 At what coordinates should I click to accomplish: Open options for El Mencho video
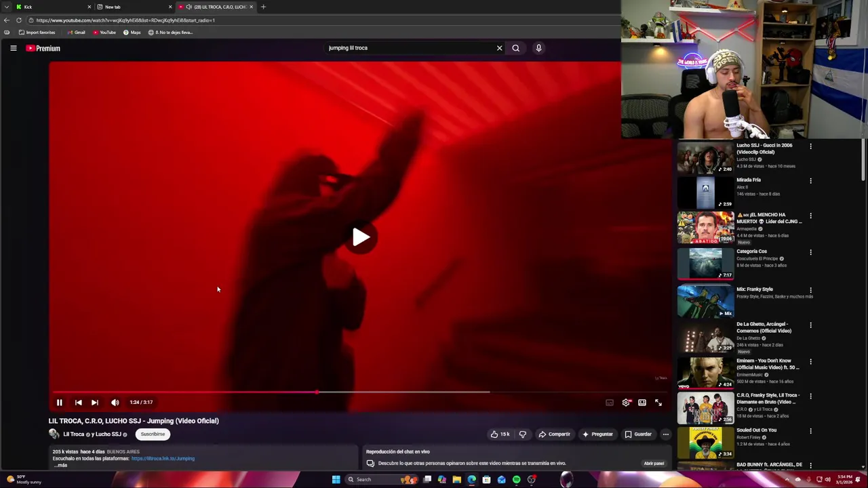810,216
